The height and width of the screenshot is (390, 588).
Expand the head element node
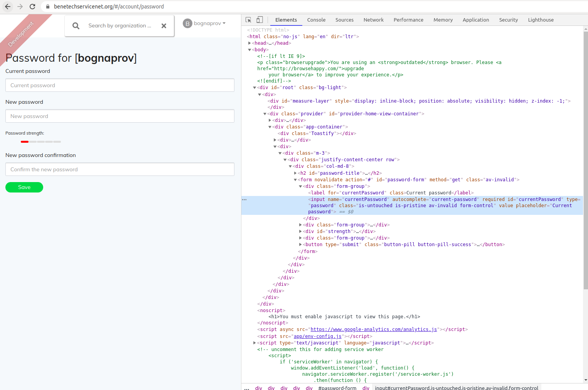(x=249, y=43)
